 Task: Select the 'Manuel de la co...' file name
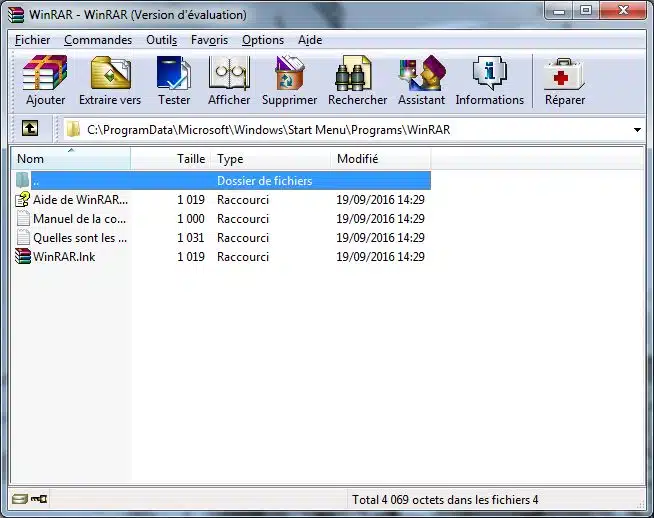79,219
